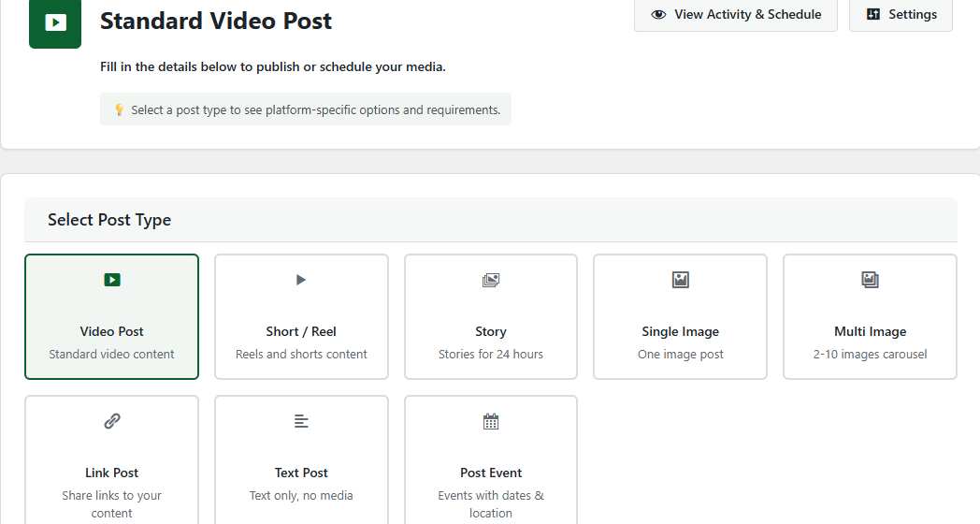Click the text 'Events with dates & location'
This screenshot has width=980, height=524.
pos(491,504)
